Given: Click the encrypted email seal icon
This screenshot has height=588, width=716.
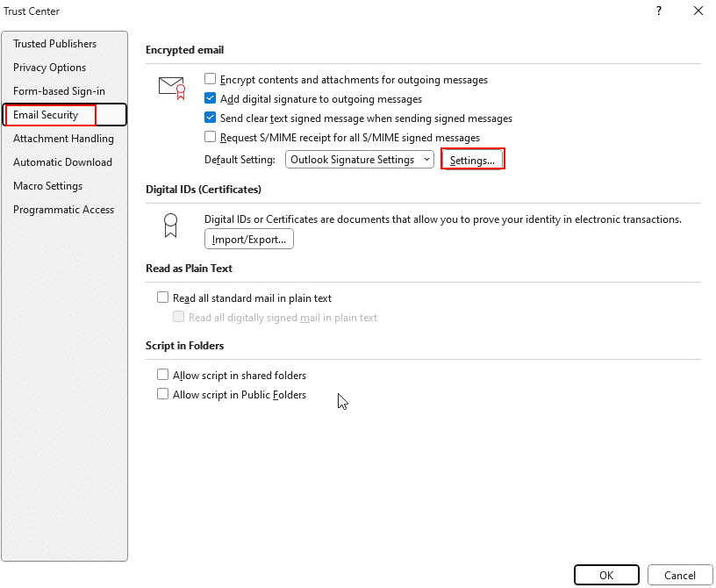Looking at the screenshot, I should [x=170, y=86].
